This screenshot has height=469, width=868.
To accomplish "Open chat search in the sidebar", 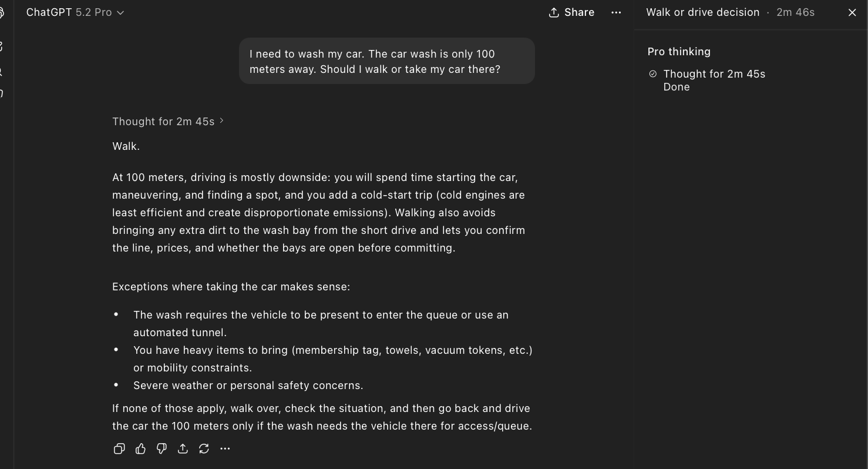I will [x=3, y=71].
